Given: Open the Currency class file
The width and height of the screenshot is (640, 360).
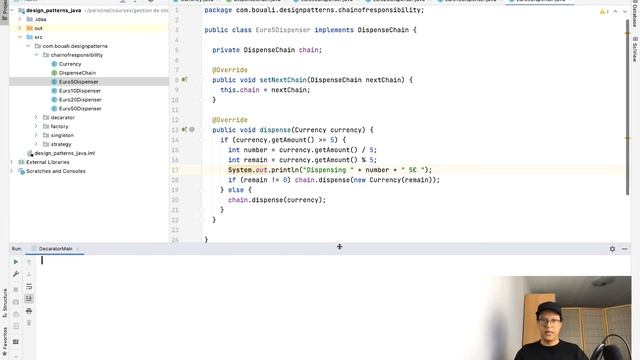Looking at the screenshot, I should pyautogui.click(x=70, y=64).
